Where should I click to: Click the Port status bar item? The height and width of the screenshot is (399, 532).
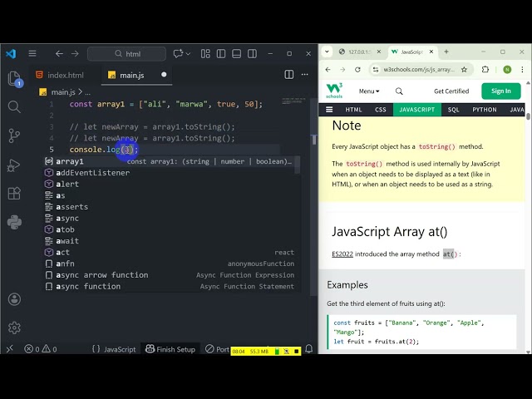pos(218,349)
